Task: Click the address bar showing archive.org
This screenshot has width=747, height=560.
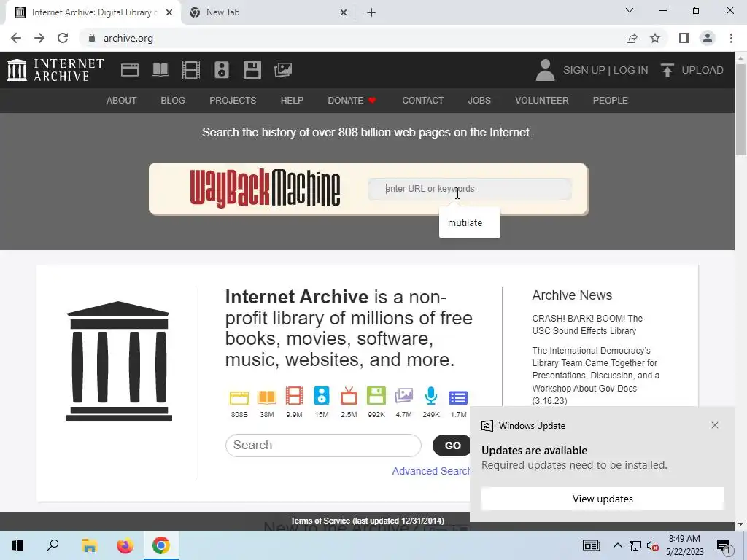Action: pyautogui.click(x=352, y=38)
